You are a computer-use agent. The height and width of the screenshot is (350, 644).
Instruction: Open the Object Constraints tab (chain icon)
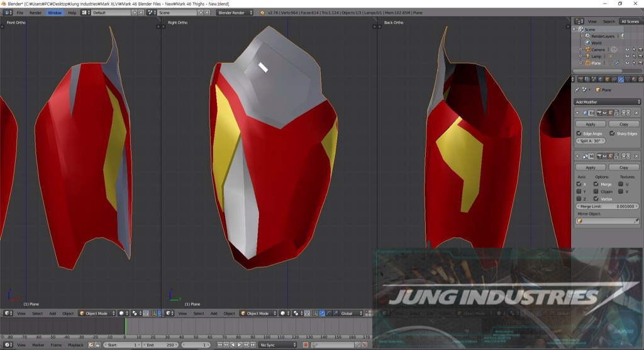pos(614,79)
